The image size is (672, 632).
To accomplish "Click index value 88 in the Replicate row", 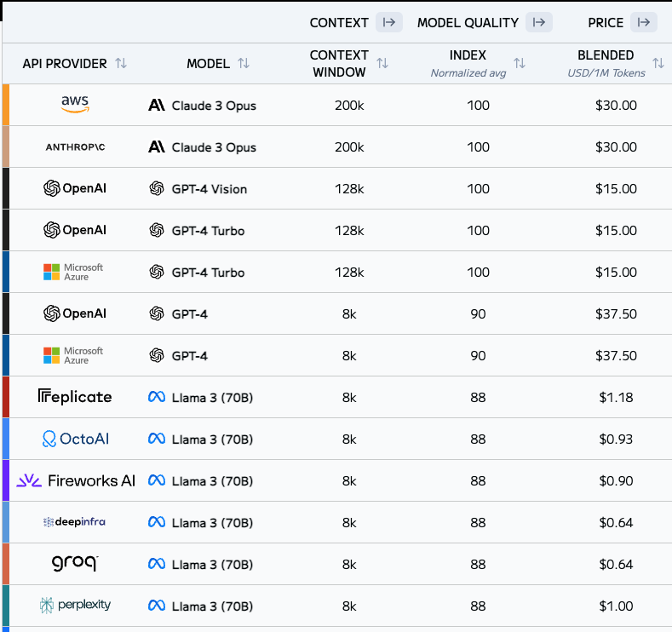I will point(478,398).
